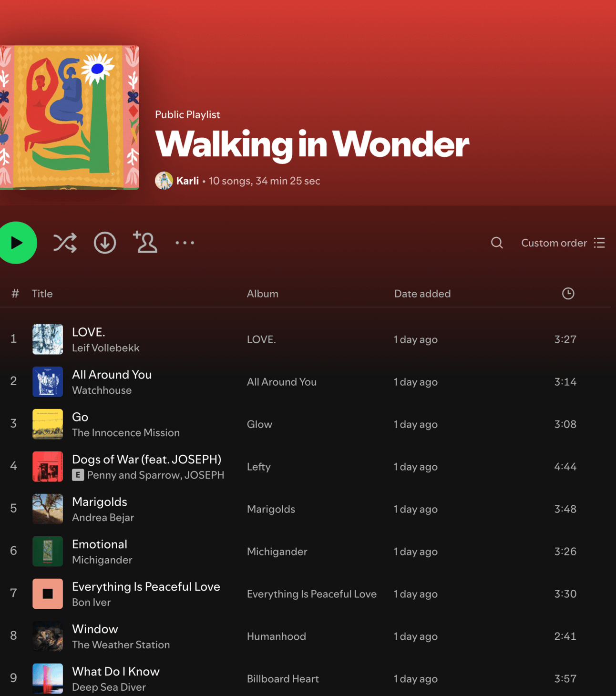The image size is (616, 696).
Task: Select the song title What Do I Know
Action: 116,672
